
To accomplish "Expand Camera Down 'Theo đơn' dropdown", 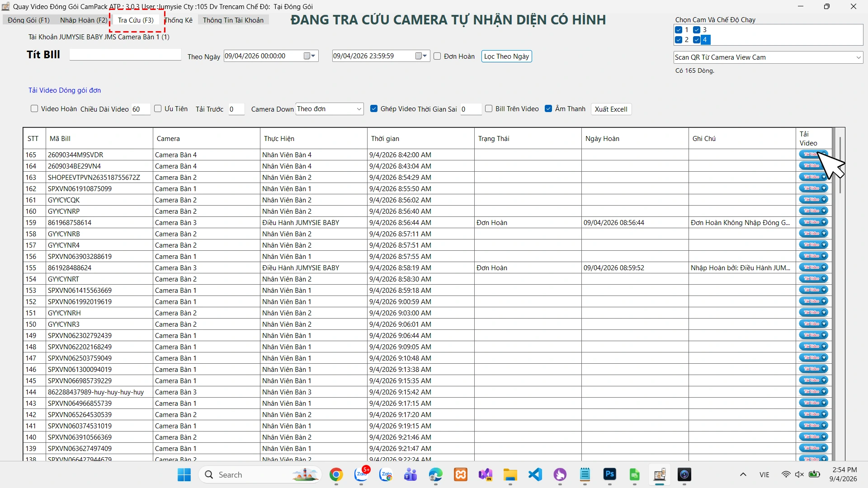I will pyautogui.click(x=359, y=109).
